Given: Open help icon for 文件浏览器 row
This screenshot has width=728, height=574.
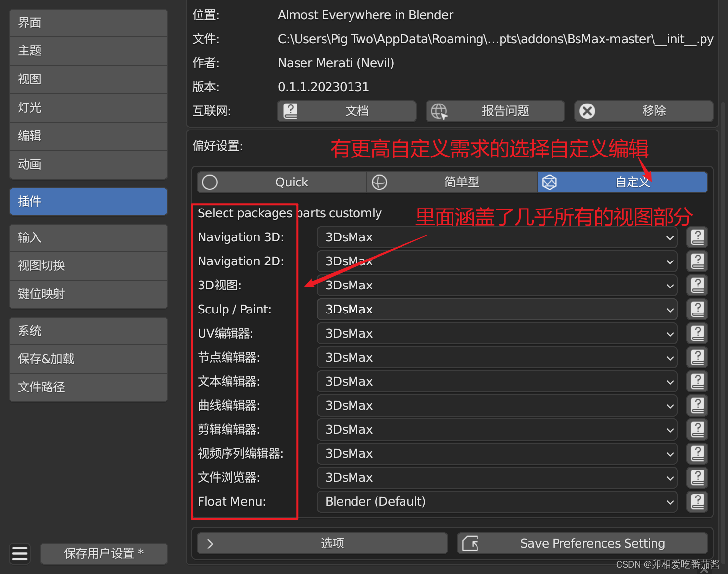Looking at the screenshot, I should [x=697, y=477].
